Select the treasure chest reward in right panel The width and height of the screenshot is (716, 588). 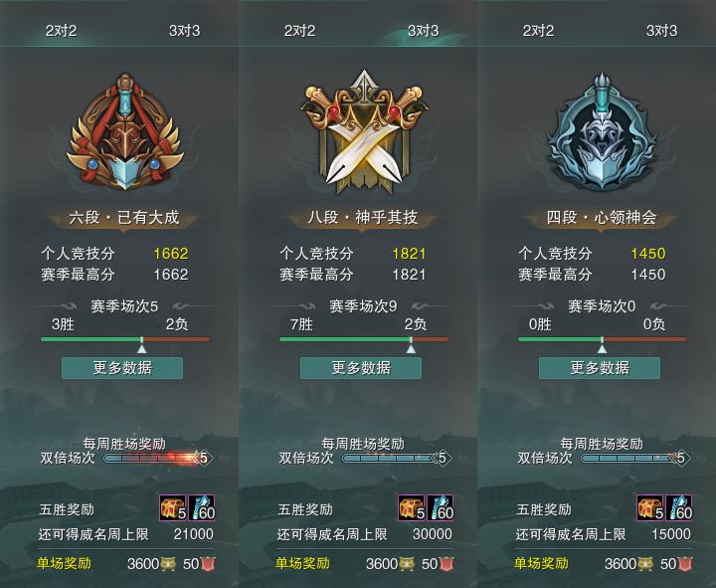(x=650, y=507)
